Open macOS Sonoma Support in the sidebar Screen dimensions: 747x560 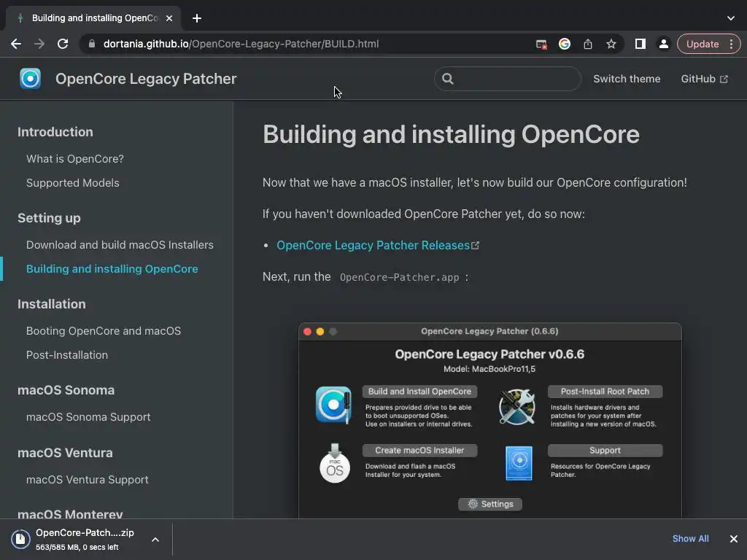click(88, 417)
